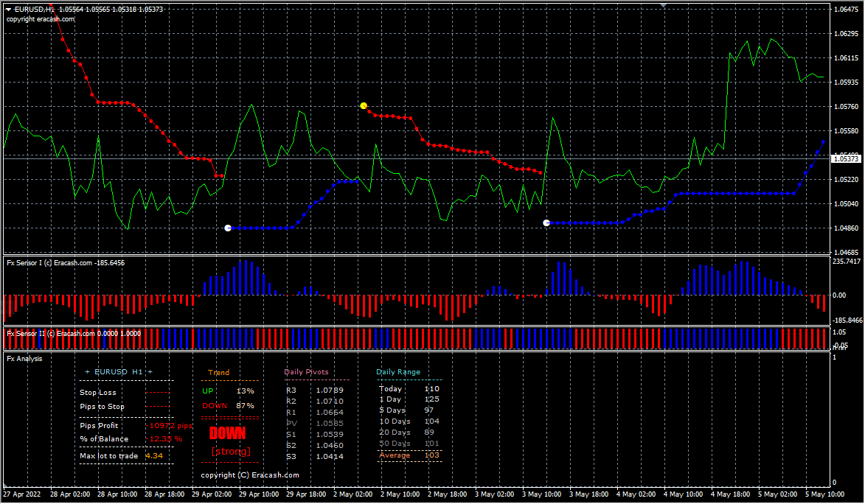Click the 1.06475 price on the scale
This screenshot has width=865, height=504.
(x=844, y=10)
